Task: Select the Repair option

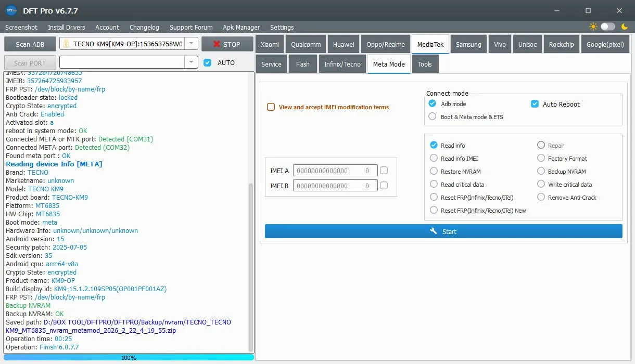Action: (541, 145)
